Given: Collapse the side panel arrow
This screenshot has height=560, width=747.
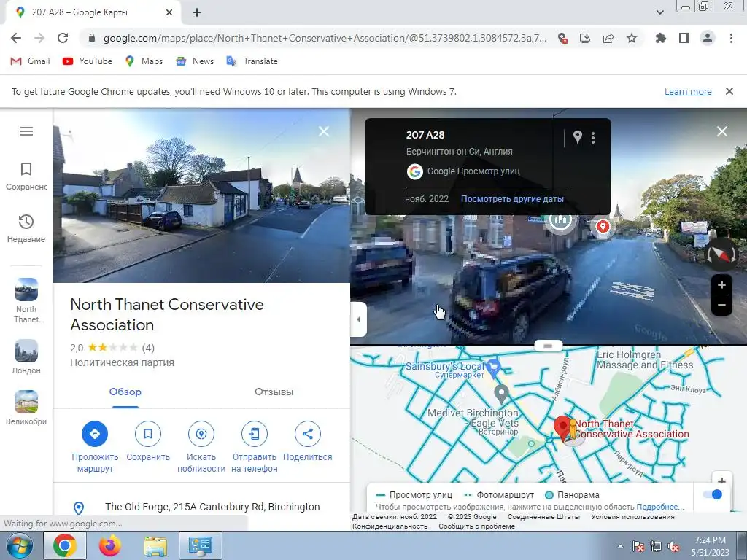Looking at the screenshot, I should coord(359,319).
